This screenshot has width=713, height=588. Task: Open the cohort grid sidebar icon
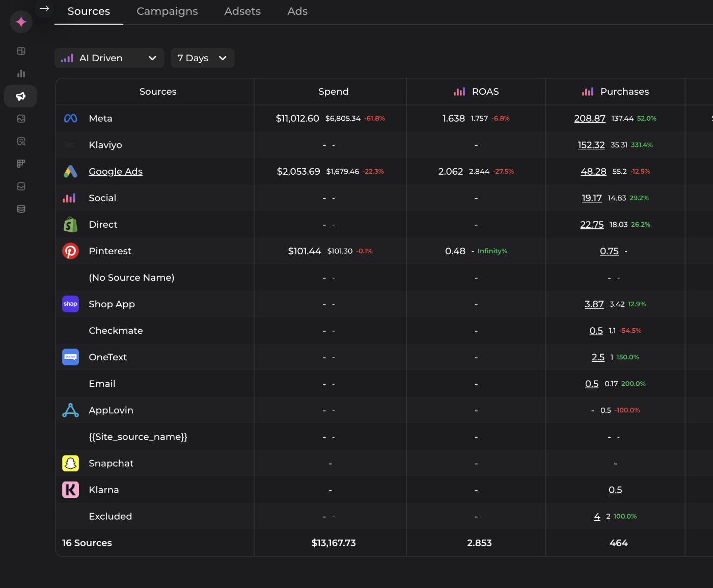[x=21, y=164]
